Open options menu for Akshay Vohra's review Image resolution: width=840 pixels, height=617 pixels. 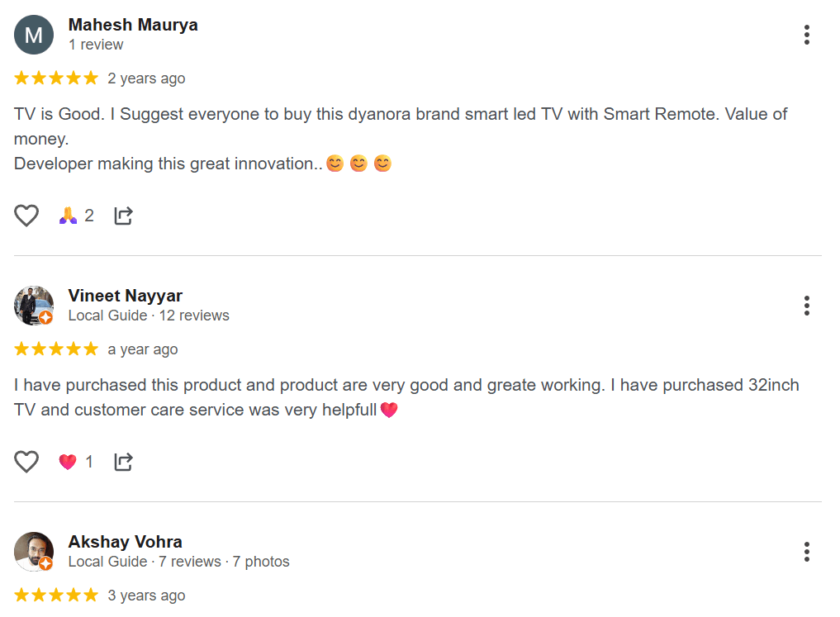(x=806, y=552)
